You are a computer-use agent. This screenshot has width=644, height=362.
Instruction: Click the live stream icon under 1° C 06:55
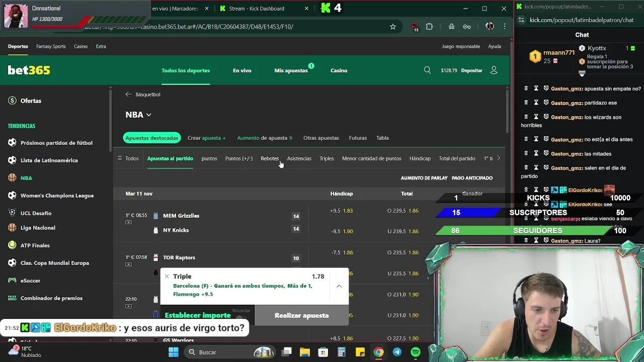[x=128, y=222]
